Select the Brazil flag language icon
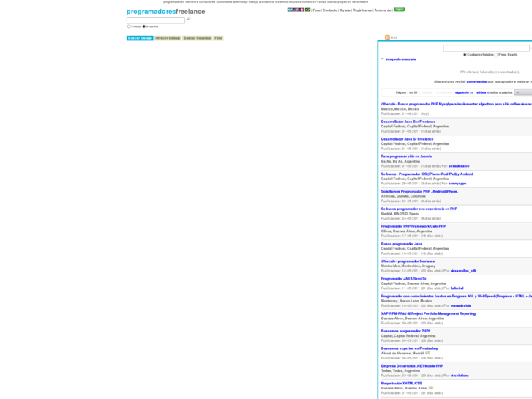Viewport: 532px width, 399px height. [307, 10]
